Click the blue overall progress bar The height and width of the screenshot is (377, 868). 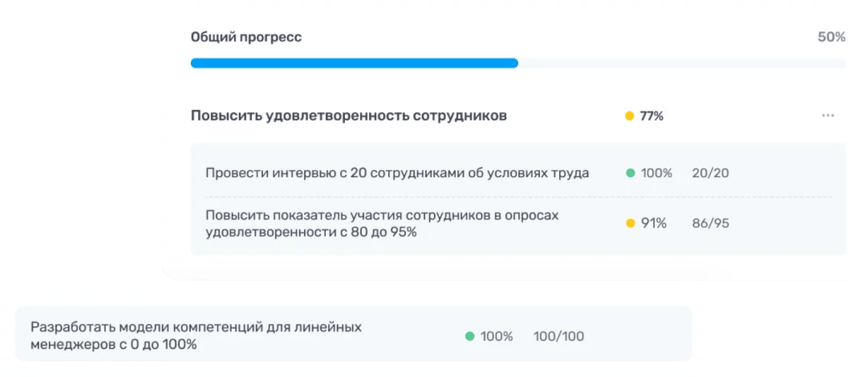(355, 63)
